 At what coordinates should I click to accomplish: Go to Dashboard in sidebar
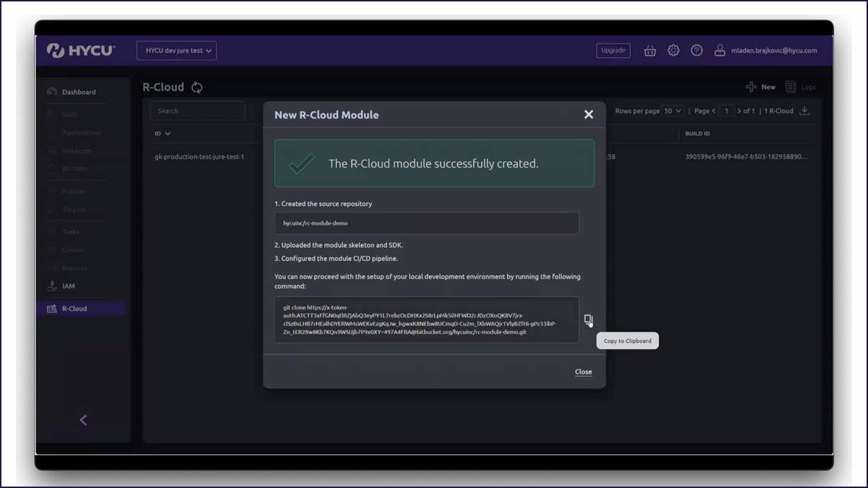pyautogui.click(x=78, y=92)
